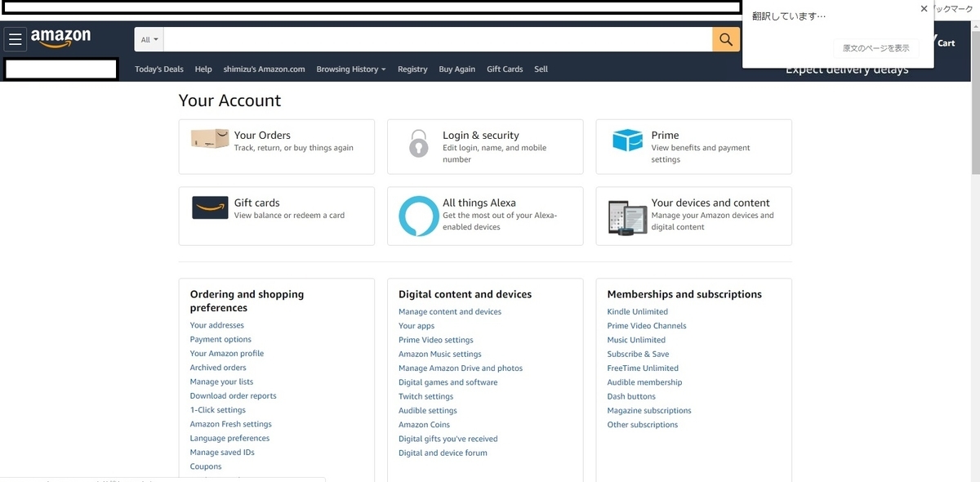The width and height of the screenshot is (980, 482).
Task: Open Dash buttons link
Action: tap(631, 396)
